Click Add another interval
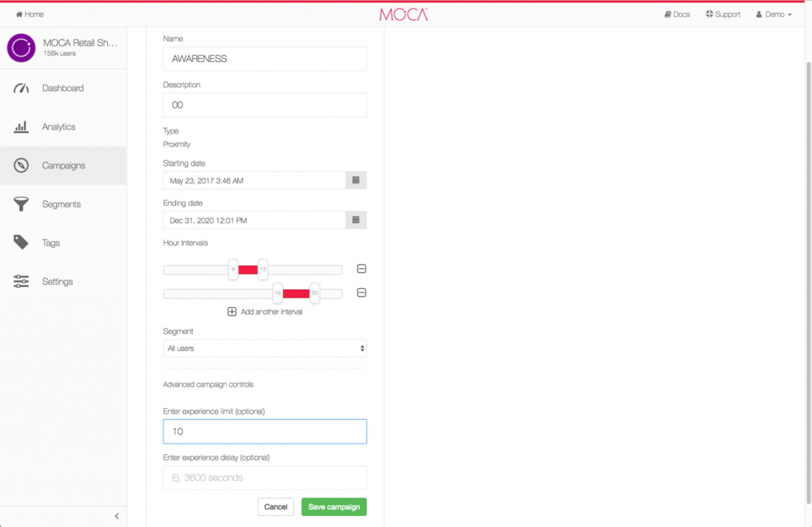 coord(264,311)
